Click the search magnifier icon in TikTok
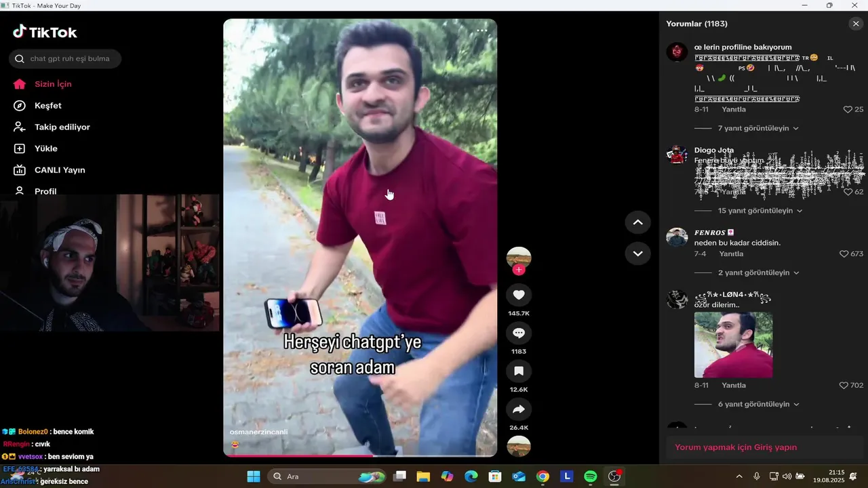The image size is (868, 488). point(20,59)
